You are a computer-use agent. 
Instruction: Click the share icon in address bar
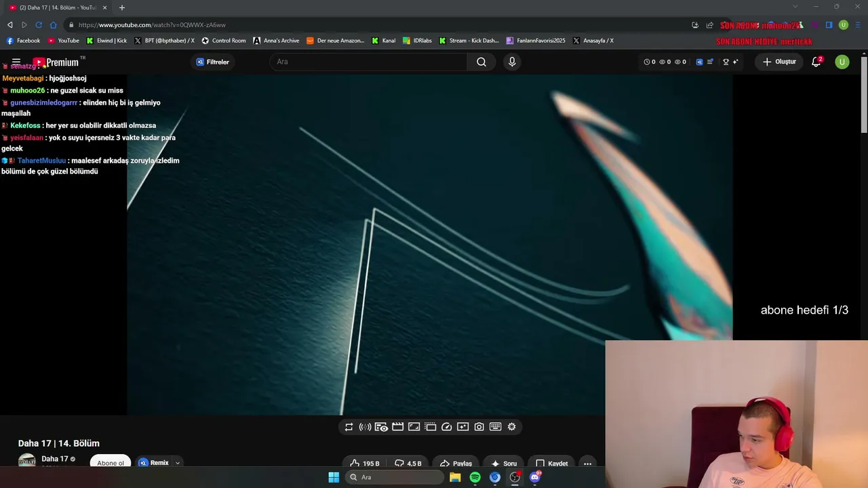pyautogui.click(x=710, y=25)
